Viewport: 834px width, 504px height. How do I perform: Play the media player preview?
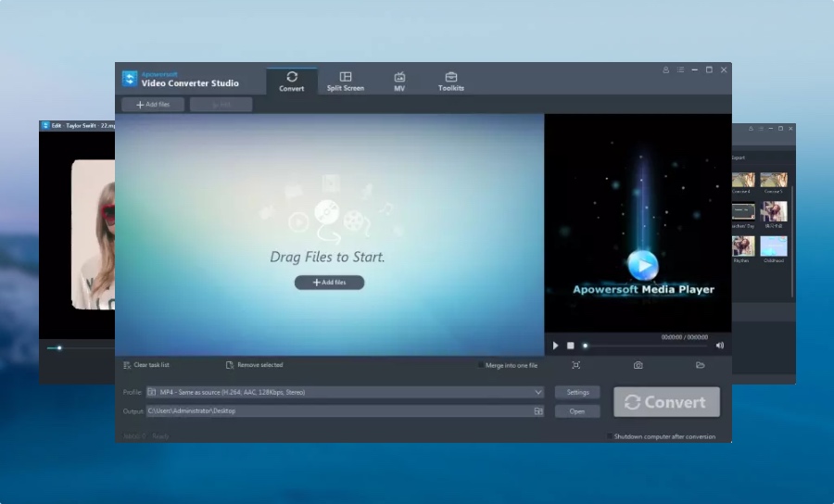coord(555,346)
